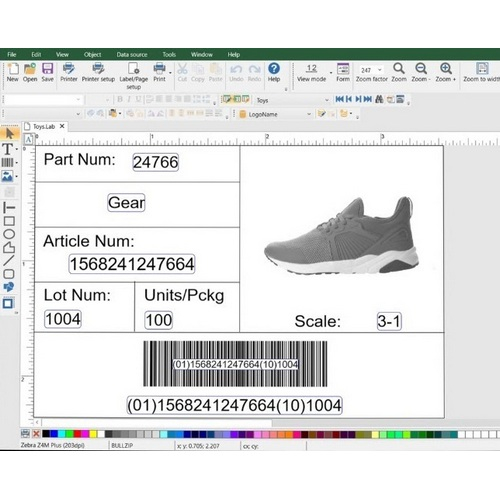Select the barcode object on label
The width and height of the screenshot is (500, 500).
235,364
